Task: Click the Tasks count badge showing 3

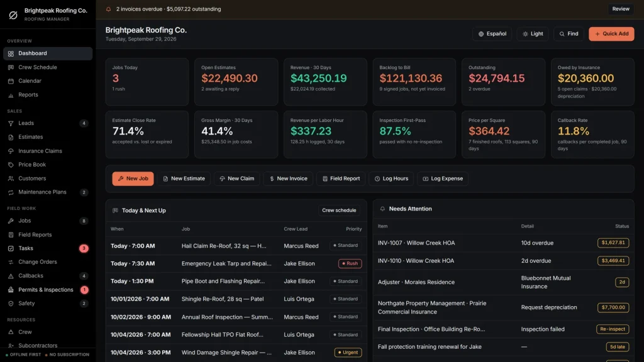Action: (x=84, y=248)
